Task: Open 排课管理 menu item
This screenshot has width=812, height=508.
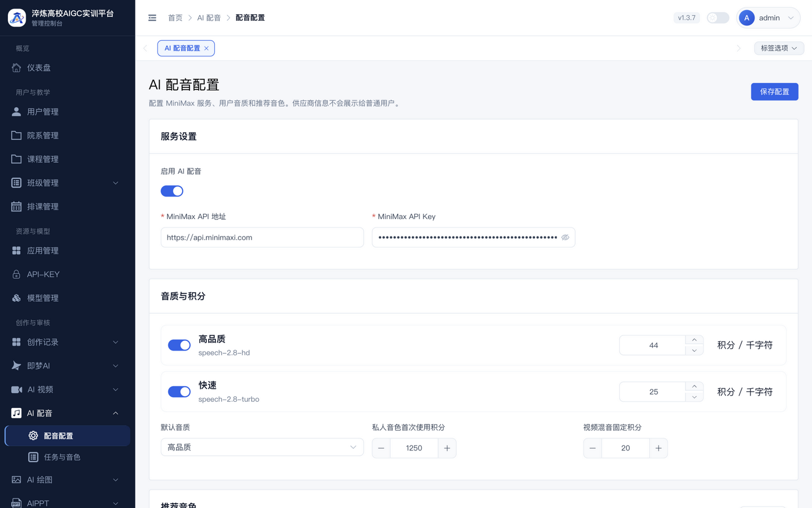Action: 68,207
